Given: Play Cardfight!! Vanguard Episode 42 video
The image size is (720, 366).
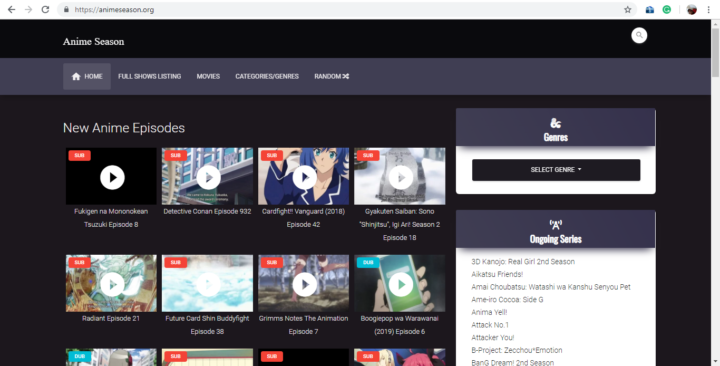Looking at the screenshot, I should [x=304, y=177].
